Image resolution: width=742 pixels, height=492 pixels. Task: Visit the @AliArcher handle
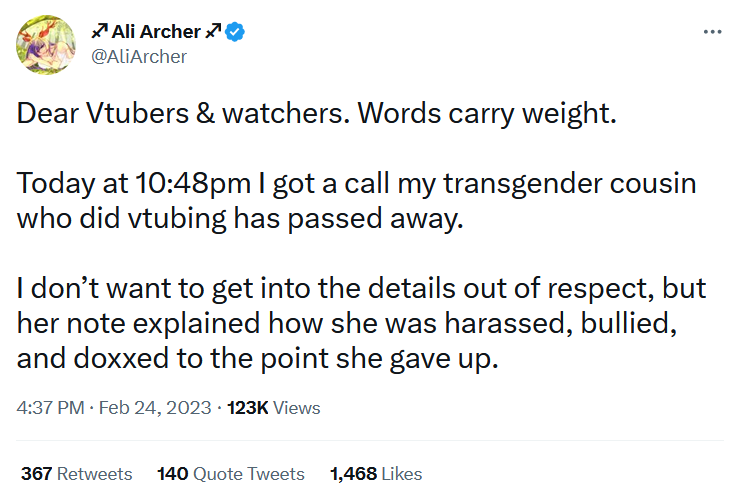point(139,57)
